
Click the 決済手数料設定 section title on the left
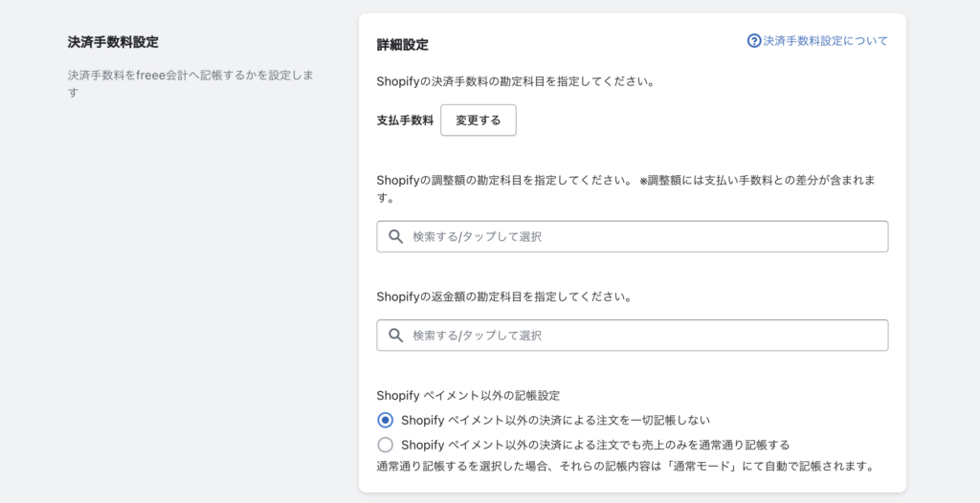[113, 42]
